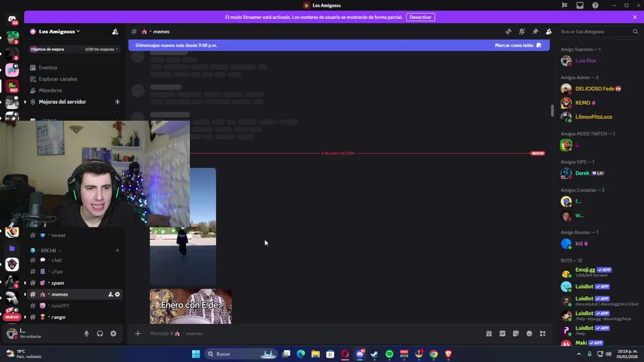Dismiss the Streamer mode banner X

635,17
